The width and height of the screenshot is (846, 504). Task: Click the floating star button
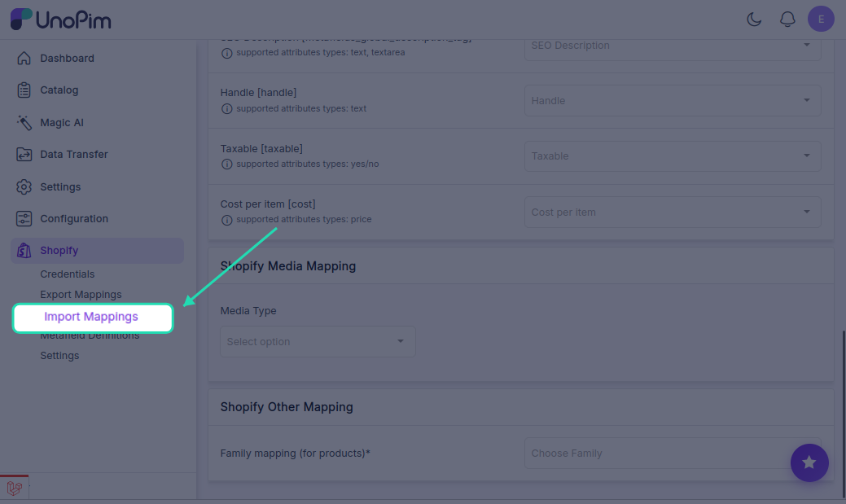click(809, 463)
